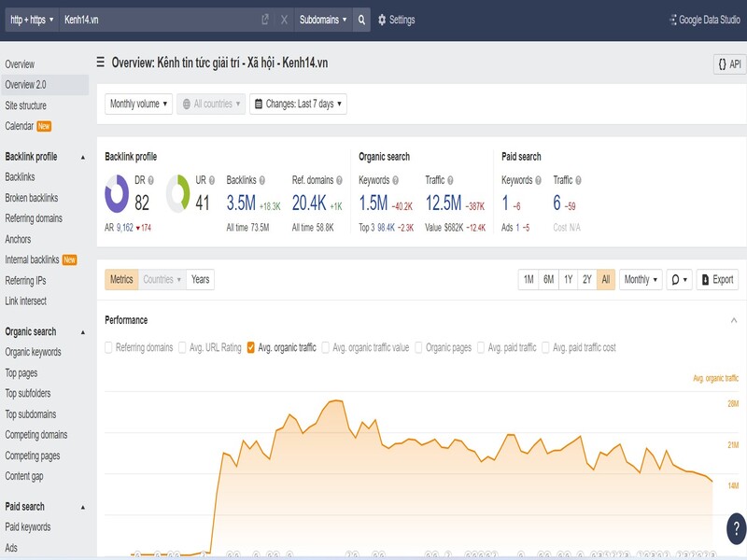
Task: Set chart range to All
Action: pos(605,279)
